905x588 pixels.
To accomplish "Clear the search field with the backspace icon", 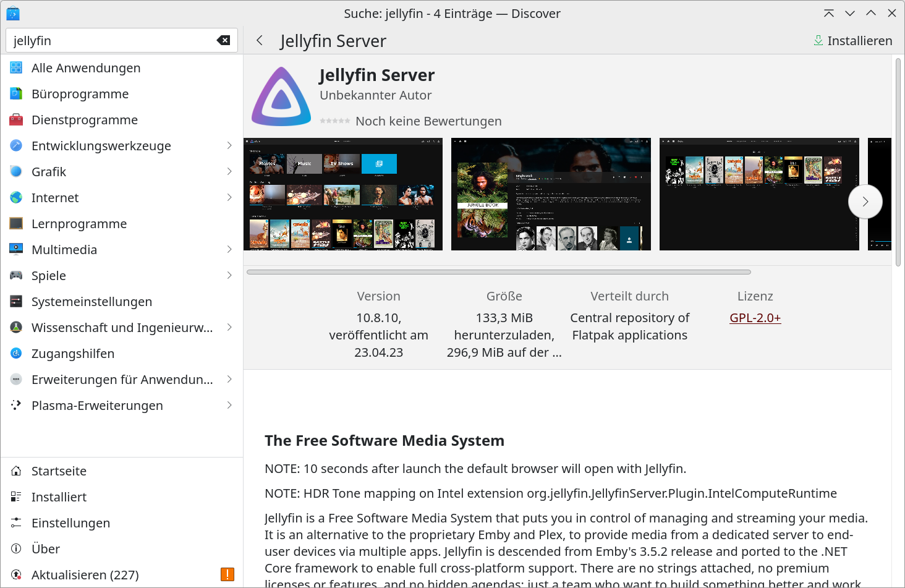I will pos(223,40).
